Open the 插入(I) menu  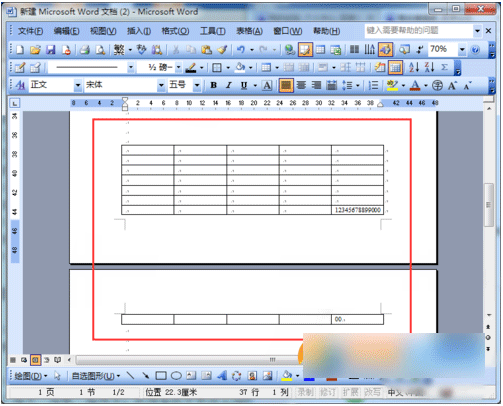139,31
